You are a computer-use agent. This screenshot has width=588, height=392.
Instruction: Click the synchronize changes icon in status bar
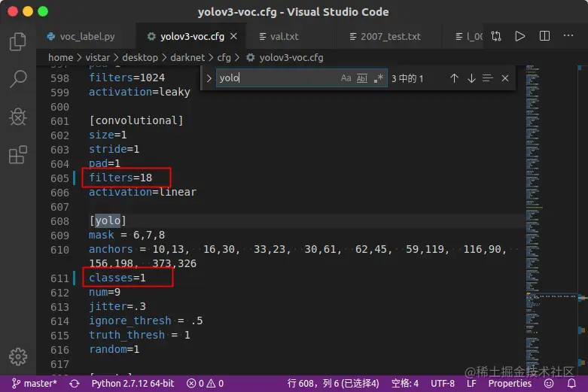point(75,384)
